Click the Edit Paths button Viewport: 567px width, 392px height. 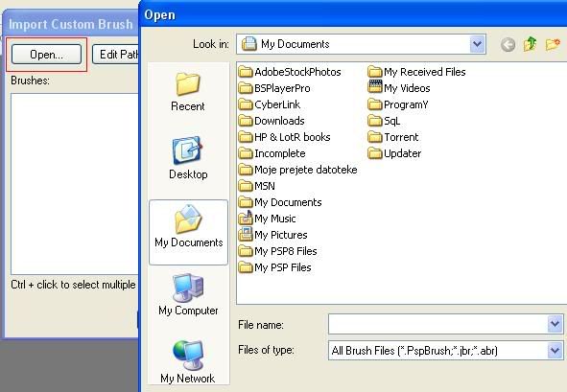(116, 55)
